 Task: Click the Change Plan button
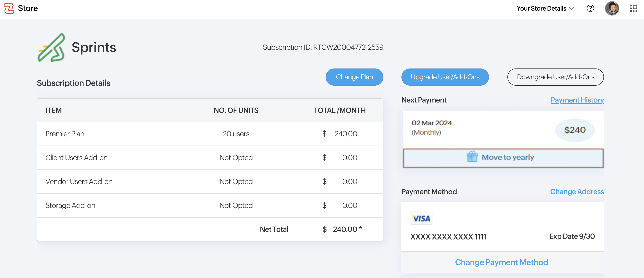coord(354,77)
